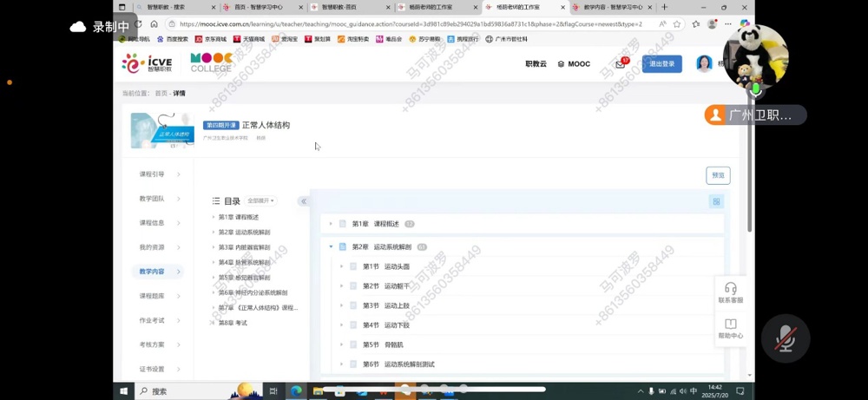Open the 全部展开 dropdown in 目录
This screenshot has width=868, height=400.
(260, 200)
